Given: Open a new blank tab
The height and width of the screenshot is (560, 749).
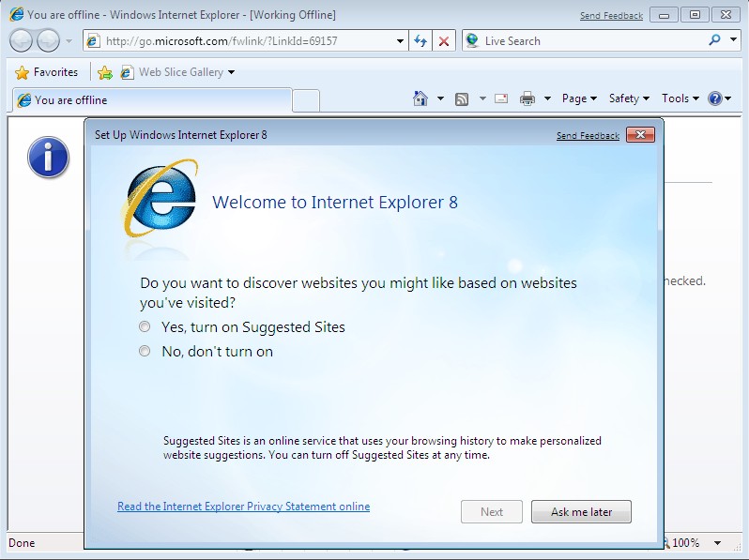Looking at the screenshot, I should (x=306, y=100).
